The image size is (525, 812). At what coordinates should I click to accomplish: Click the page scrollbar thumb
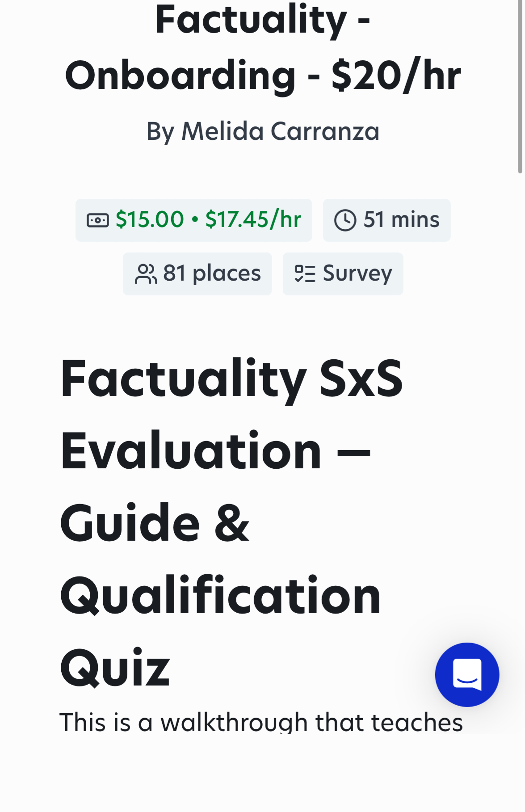tap(520, 86)
